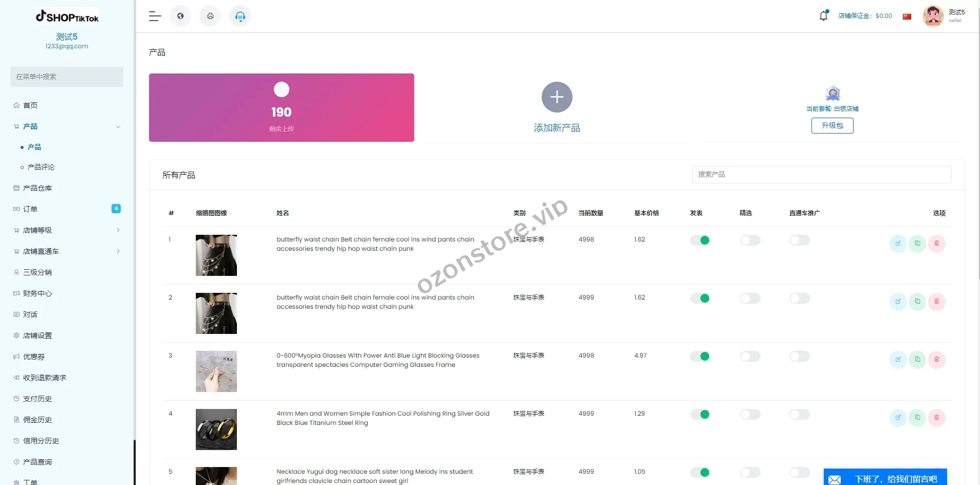Screen dimensions: 980x485
Task: Open the 订单 menu item
Action: point(30,209)
